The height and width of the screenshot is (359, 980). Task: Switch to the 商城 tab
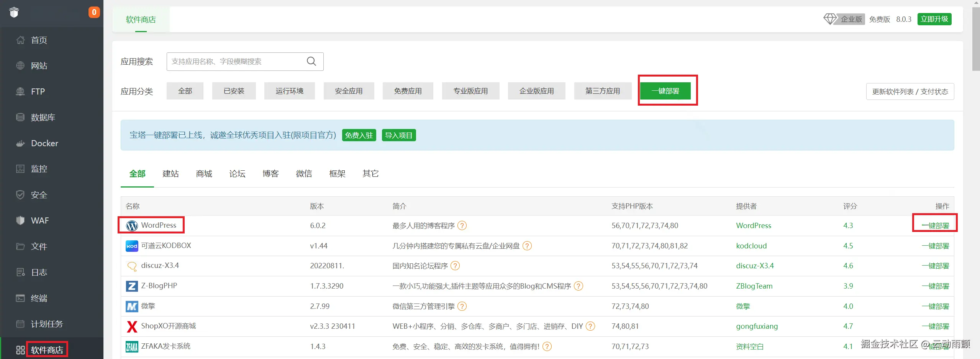click(x=204, y=174)
